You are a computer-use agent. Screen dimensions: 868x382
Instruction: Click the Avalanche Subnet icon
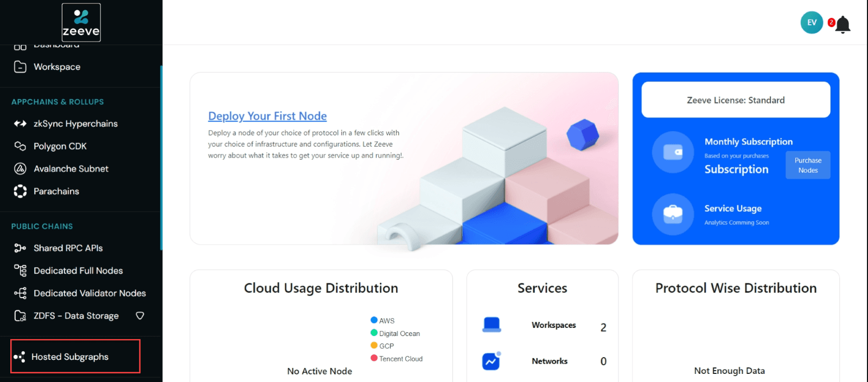click(20, 169)
